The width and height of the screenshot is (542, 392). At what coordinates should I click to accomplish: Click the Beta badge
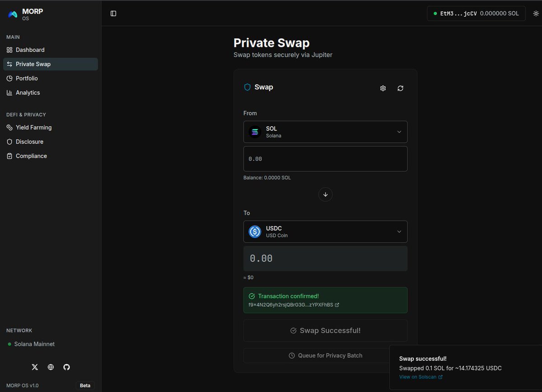(x=85, y=386)
